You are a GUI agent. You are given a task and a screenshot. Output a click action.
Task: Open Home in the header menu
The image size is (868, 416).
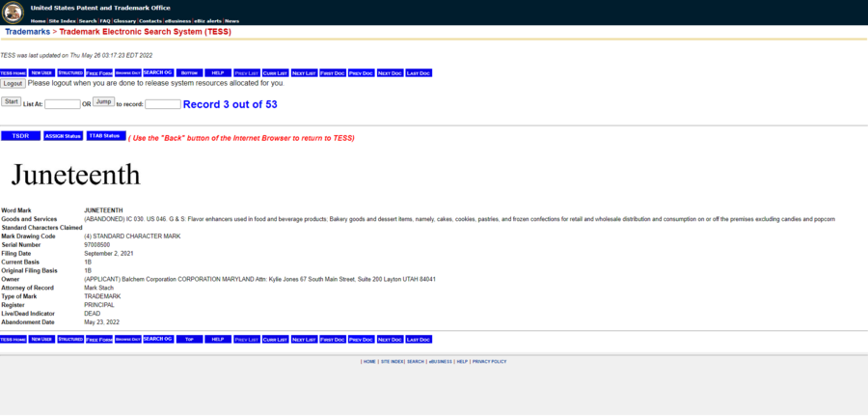click(x=39, y=21)
